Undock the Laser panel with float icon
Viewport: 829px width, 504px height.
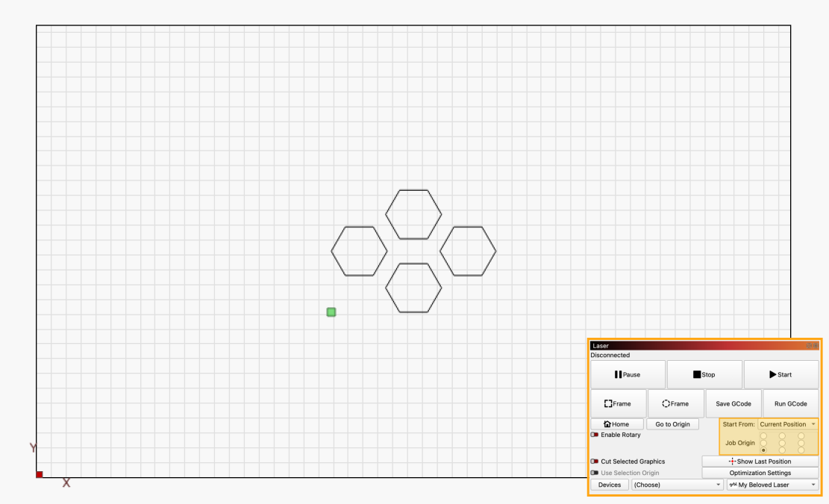pyautogui.click(x=808, y=346)
